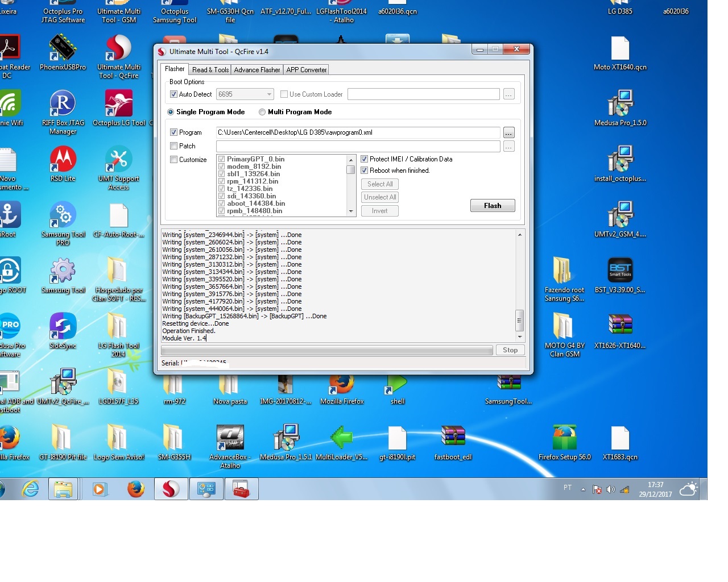Open Fazendo root Samsung S6 folder
Screen dimensions: 728x582
564,279
